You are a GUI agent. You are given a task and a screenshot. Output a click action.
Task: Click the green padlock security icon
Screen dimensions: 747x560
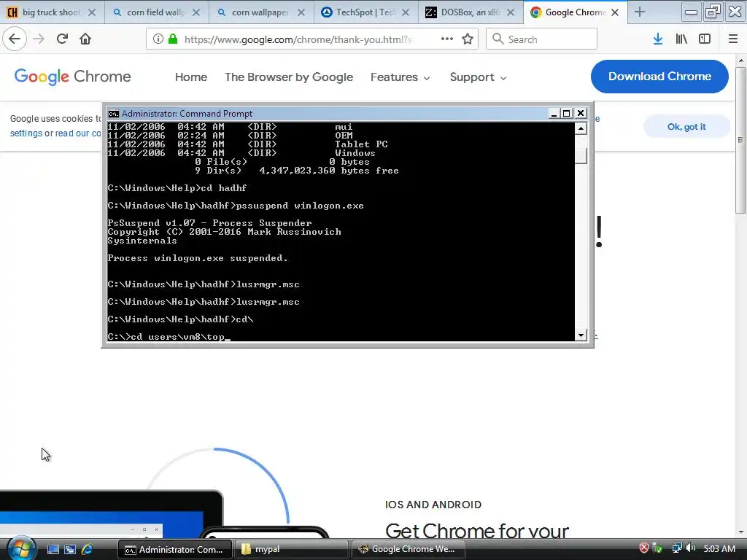coord(173,39)
